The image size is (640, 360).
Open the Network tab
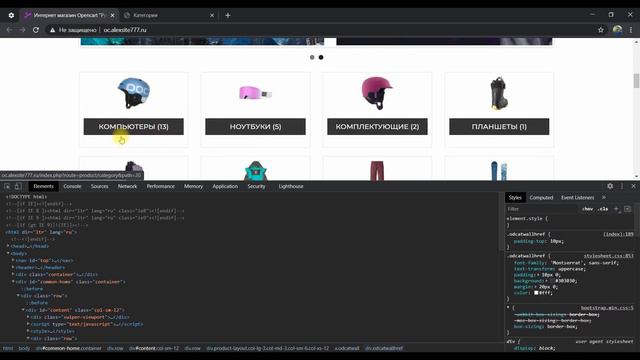[x=127, y=186]
